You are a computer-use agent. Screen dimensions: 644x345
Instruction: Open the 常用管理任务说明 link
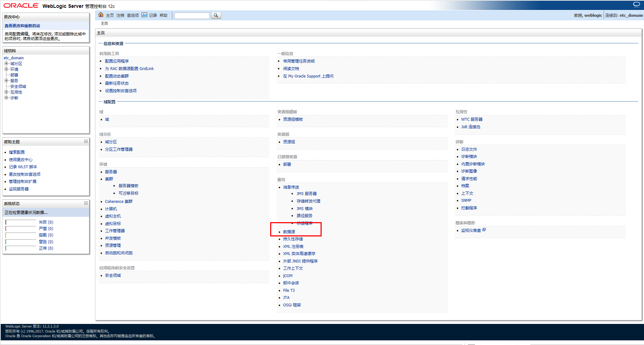pyautogui.click(x=299, y=61)
